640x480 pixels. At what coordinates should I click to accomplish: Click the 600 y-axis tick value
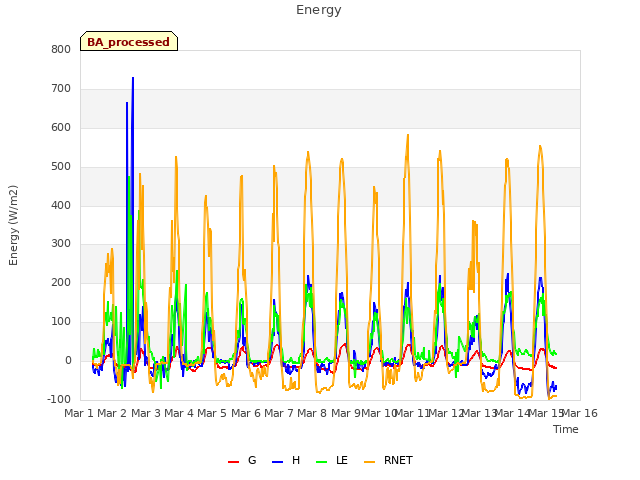61,128
